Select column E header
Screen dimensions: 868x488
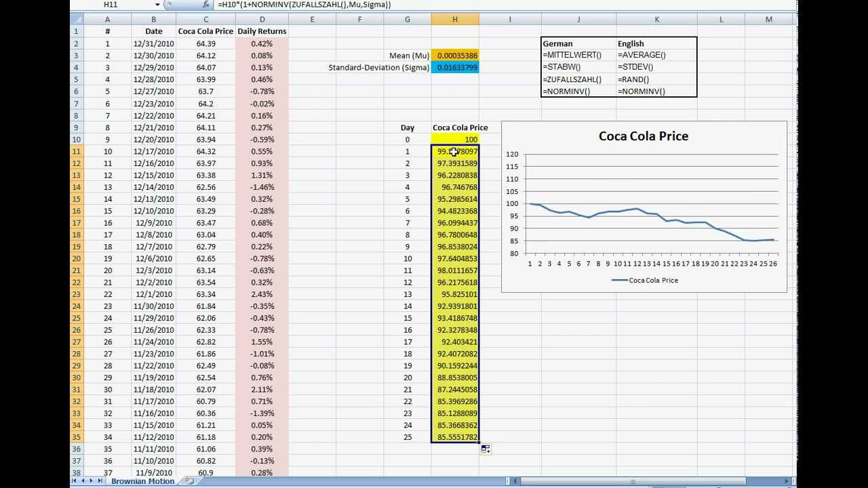[x=312, y=20]
